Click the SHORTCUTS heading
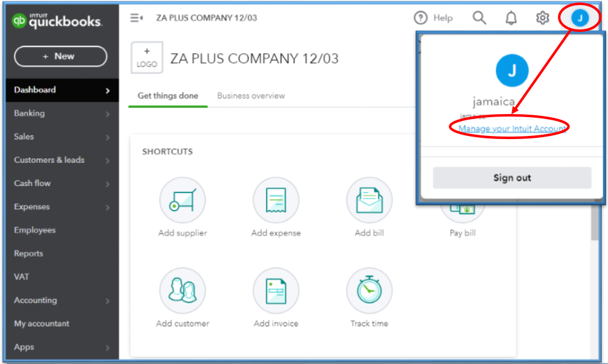Viewport: 608px width, 364px height. coord(167,152)
